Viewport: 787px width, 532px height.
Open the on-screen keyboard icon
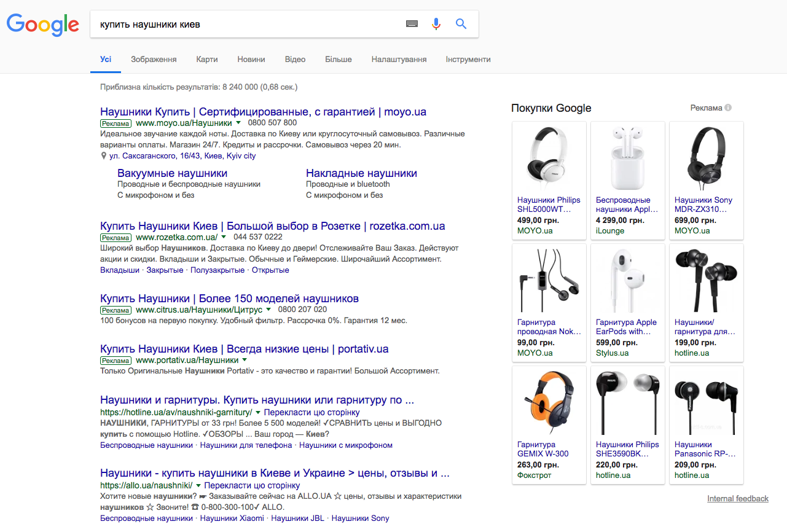(412, 24)
